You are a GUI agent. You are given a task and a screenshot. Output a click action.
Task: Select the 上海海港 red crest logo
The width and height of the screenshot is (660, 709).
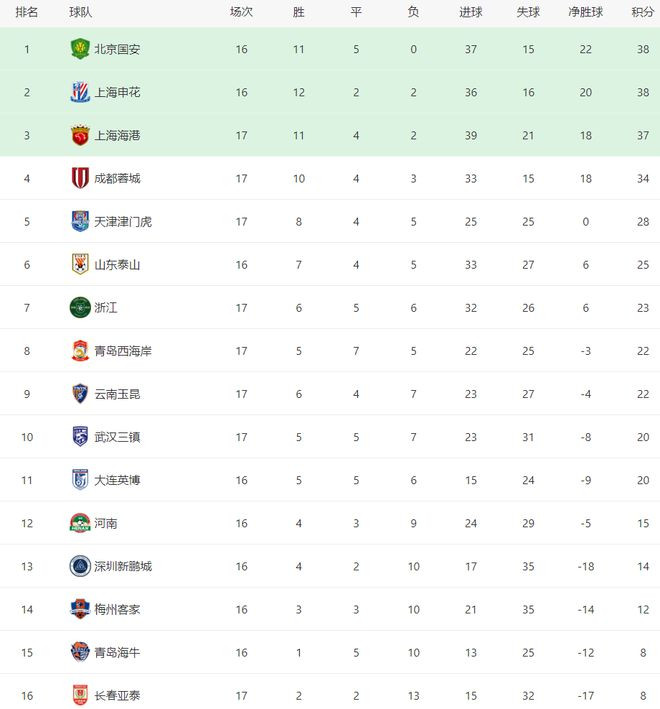pyautogui.click(x=80, y=135)
